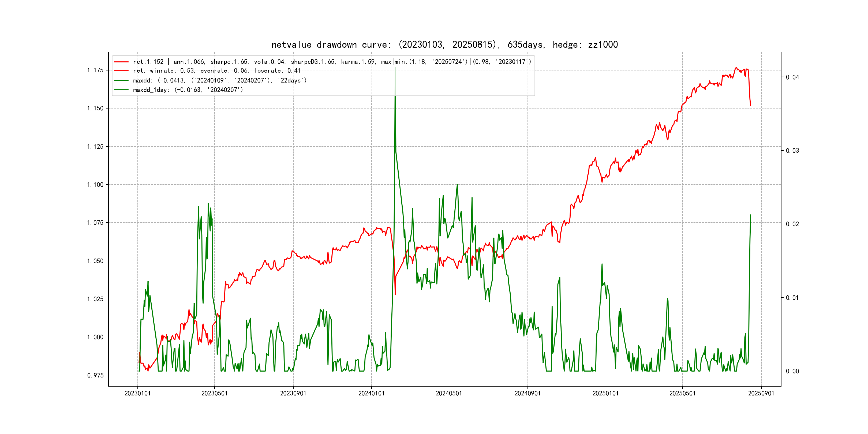Click the 0.02 right y-axis tick label
Viewport: 868px width, 434px height.
pos(792,225)
